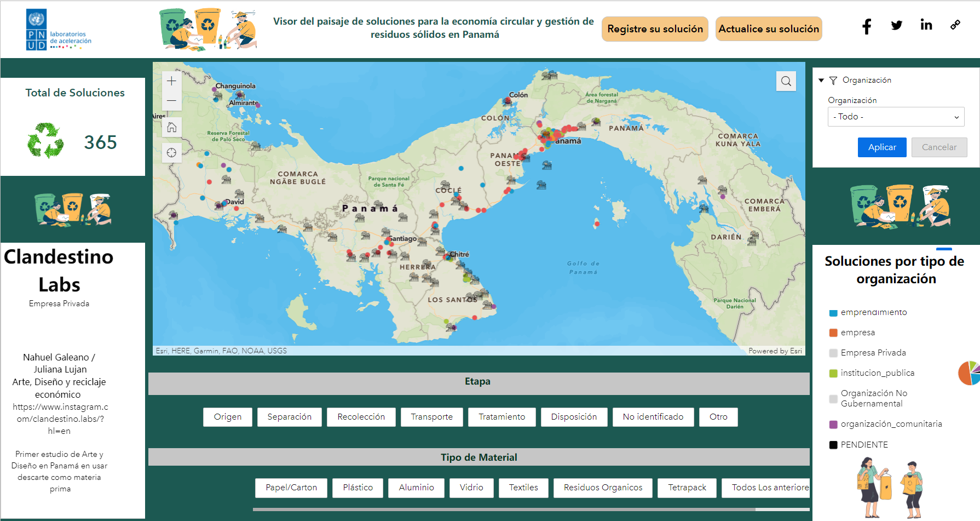This screenshot has width=980, height=521.
Task: Click the PNUD laboratorios de aceleración logo
Action: 59,30
